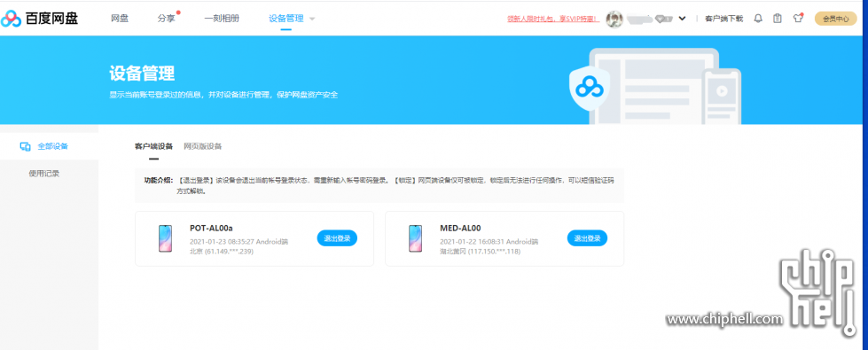Click the user avatar picture

pos(614,19)
